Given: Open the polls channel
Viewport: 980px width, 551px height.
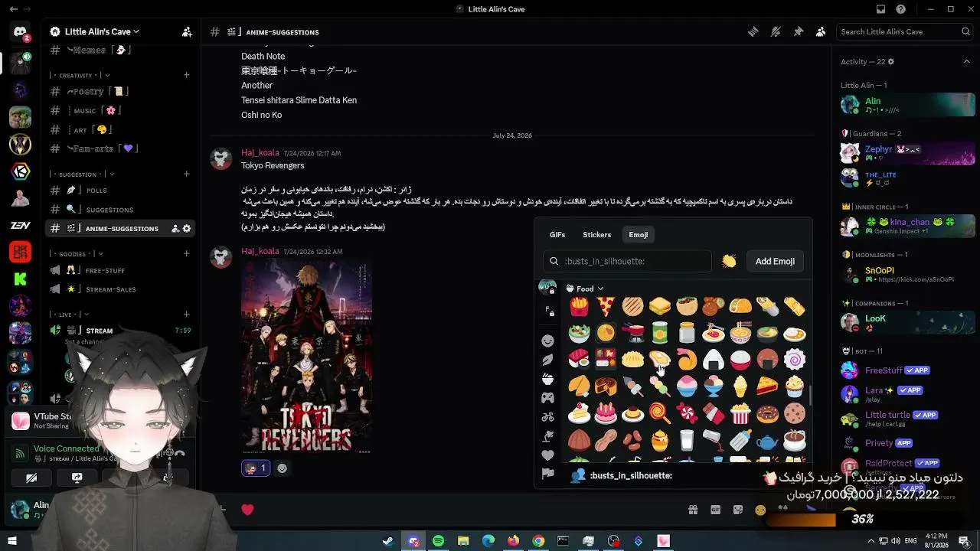Looking at the screenshot, I should tap(119, 190).
